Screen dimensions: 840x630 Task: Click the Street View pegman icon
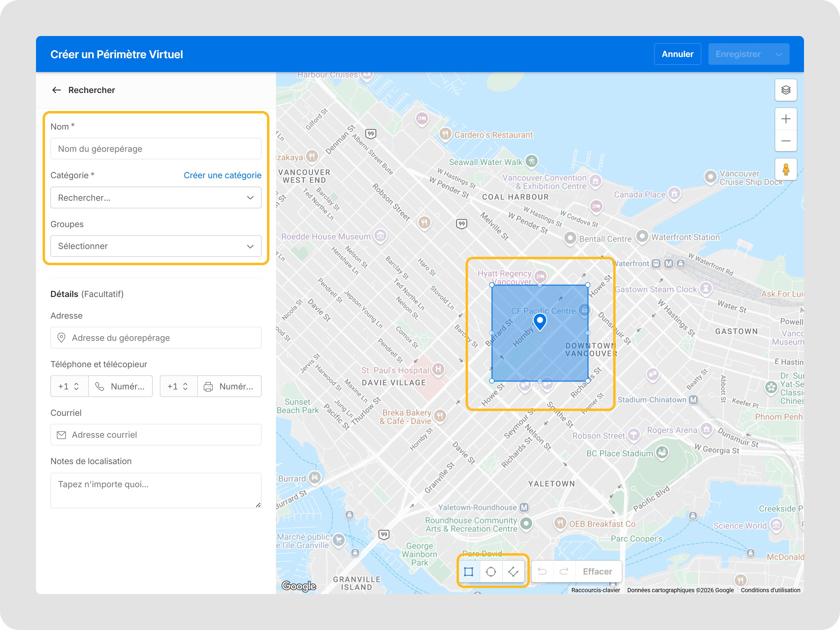coord(785,169)
